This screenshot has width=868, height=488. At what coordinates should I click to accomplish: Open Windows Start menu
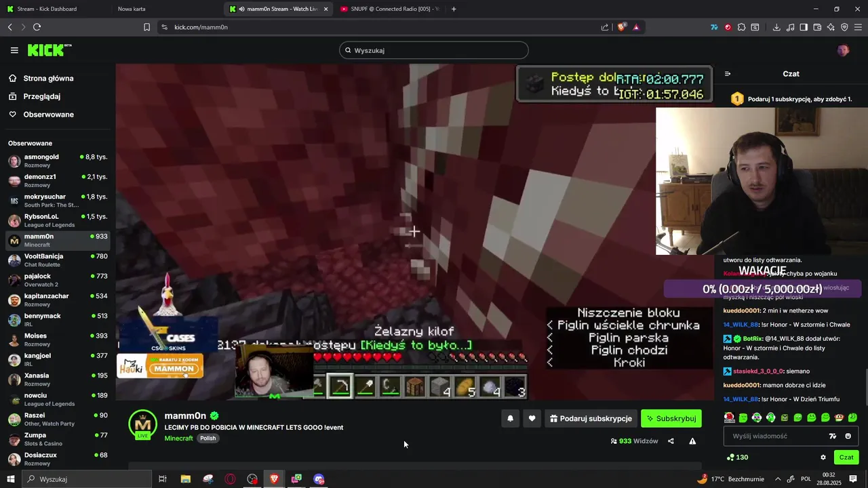10,479
